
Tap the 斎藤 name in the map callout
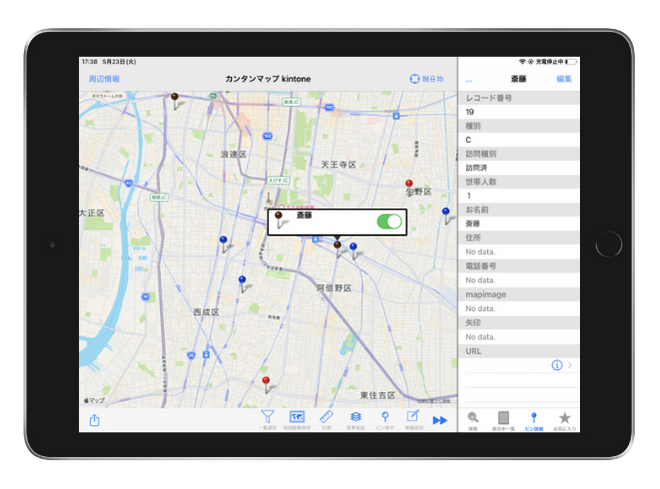point(304,215)
